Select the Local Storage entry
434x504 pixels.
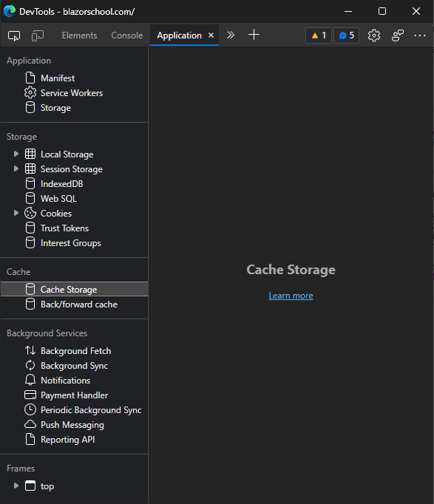(67, 154)
